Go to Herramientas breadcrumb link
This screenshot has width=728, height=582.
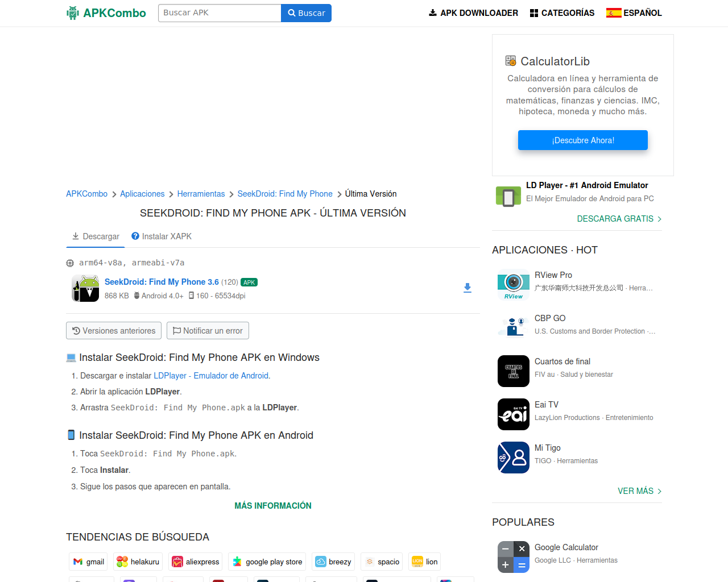[201, 194]
